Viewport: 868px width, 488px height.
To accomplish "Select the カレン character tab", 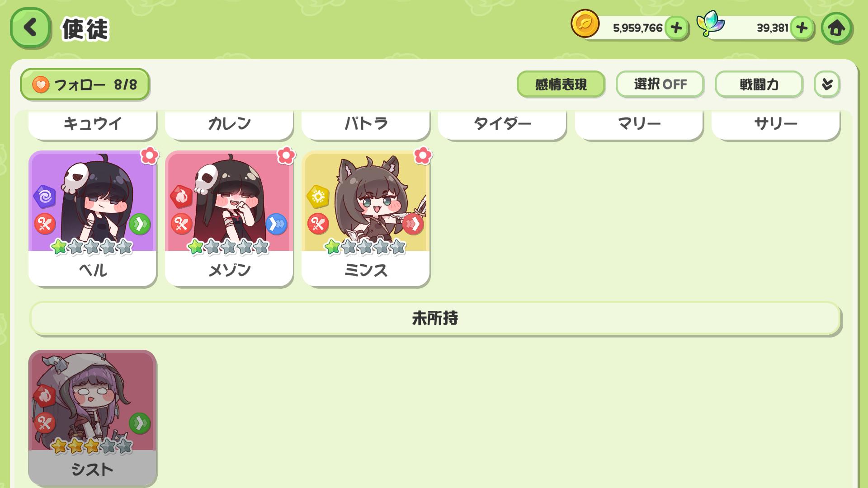I will pyautogui.click(x=229, y=124).
